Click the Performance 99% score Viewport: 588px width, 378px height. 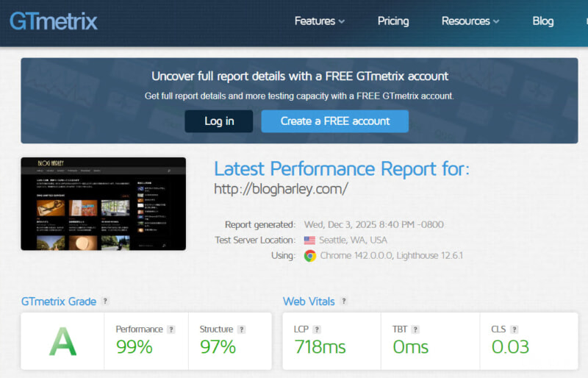click(135, 346)
